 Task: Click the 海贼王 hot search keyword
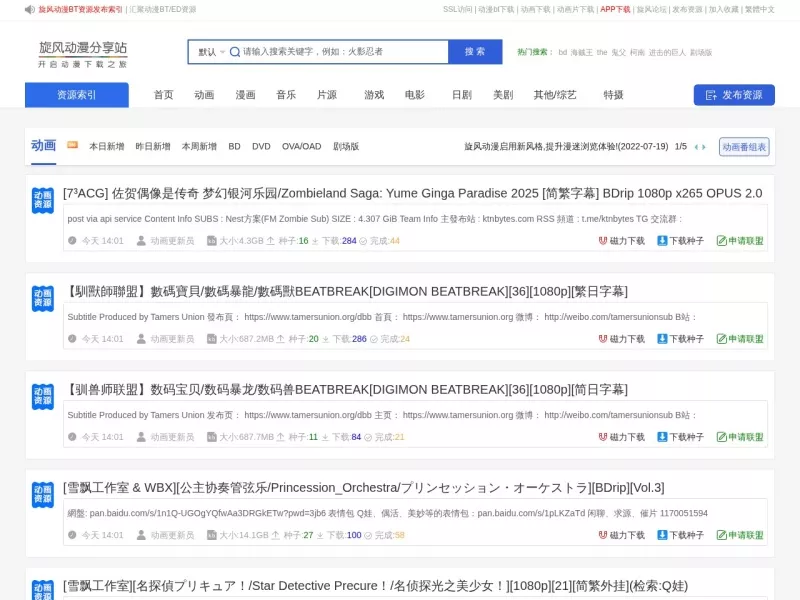(x=582, y=52)
